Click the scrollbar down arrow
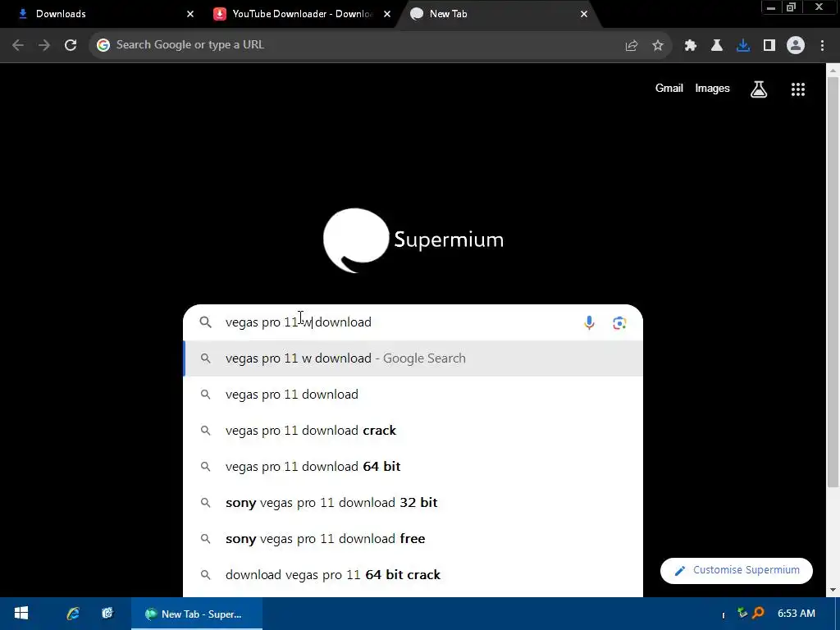 [833, 589]
